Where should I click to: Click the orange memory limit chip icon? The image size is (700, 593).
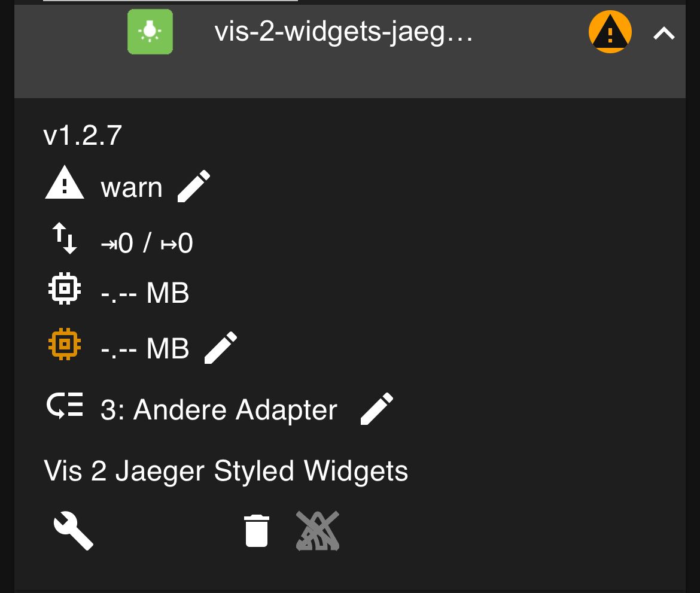pos(65,344)
